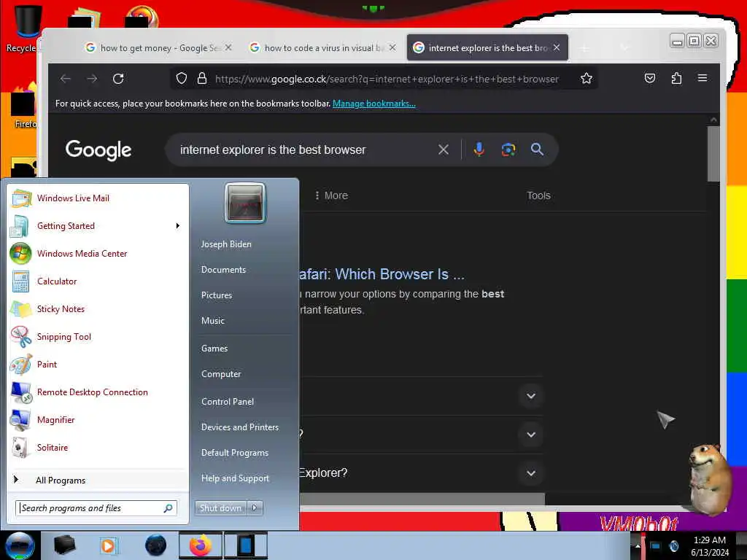747x560 pixels.
Task: Open the list all tabs dropdown
Action: [624, 47]
